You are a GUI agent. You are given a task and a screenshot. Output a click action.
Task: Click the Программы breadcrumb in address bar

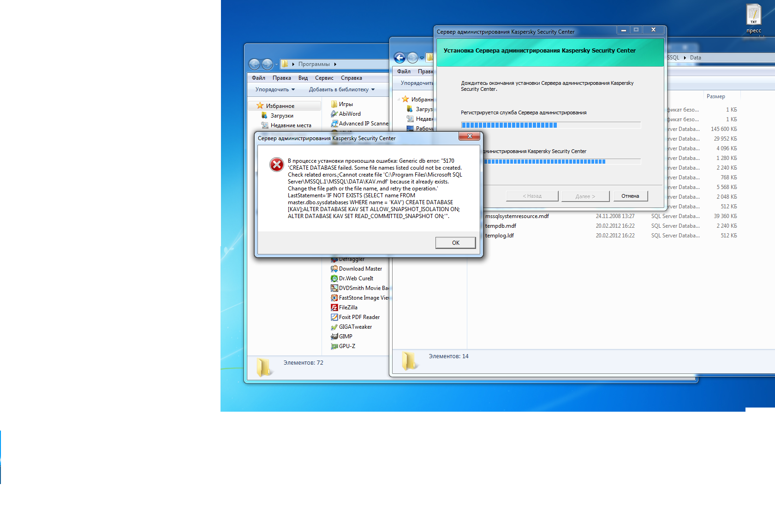tap(314, 64)
